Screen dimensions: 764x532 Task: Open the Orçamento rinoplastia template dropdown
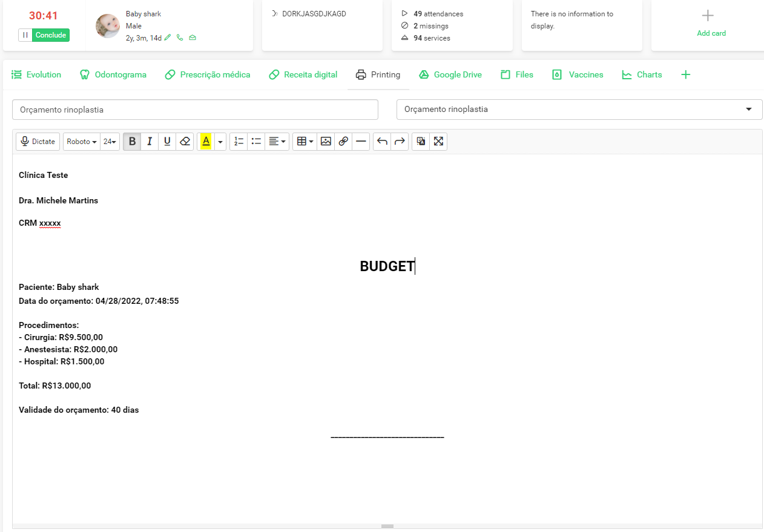tap(579, 110)
